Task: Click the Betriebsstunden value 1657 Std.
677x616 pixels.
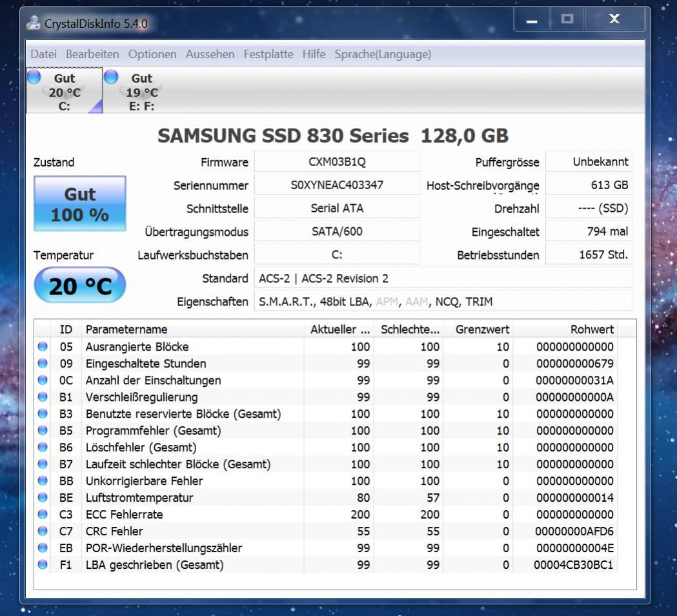Action: coord(589,255)
